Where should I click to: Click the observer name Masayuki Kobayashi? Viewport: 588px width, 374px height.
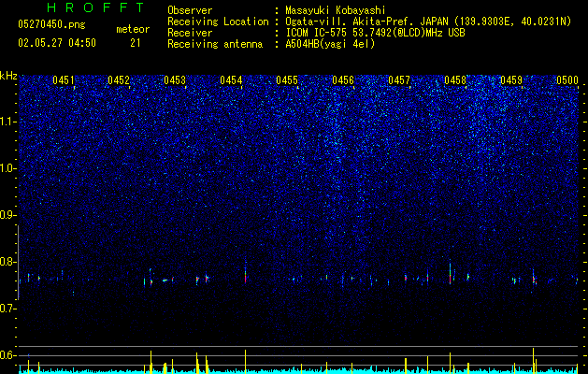tap(336, 10)
